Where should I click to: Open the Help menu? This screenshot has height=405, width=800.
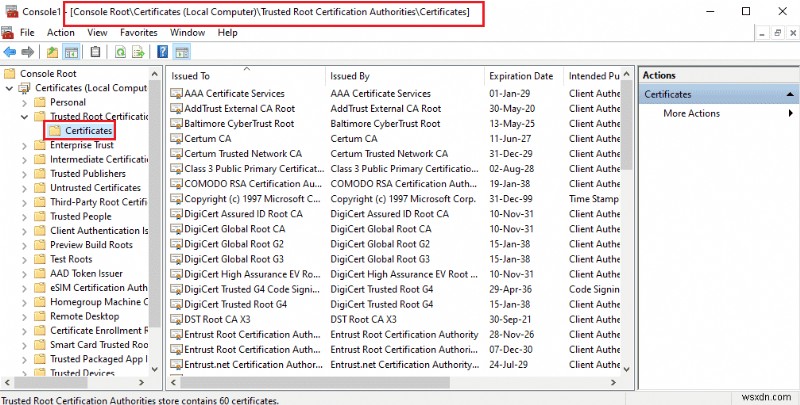(x=227, y=33)
